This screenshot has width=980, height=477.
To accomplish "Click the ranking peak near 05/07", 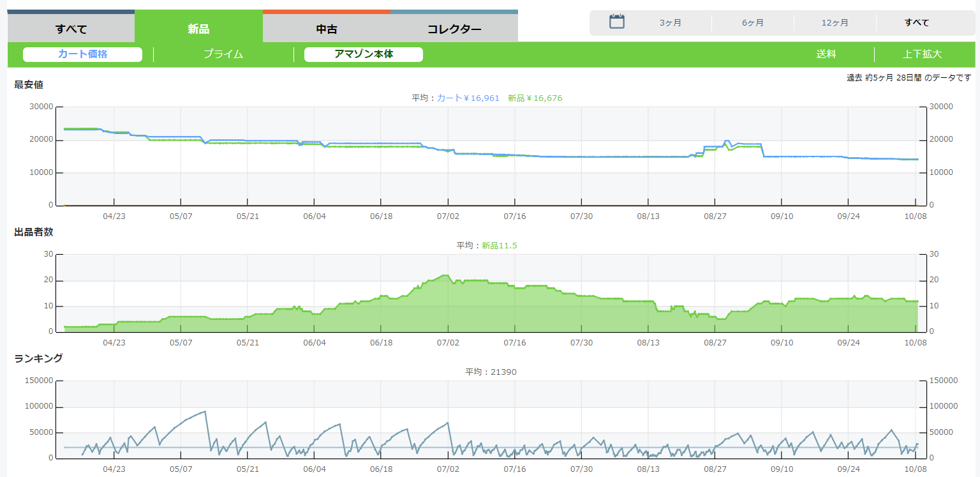I will tap(204, 412).
